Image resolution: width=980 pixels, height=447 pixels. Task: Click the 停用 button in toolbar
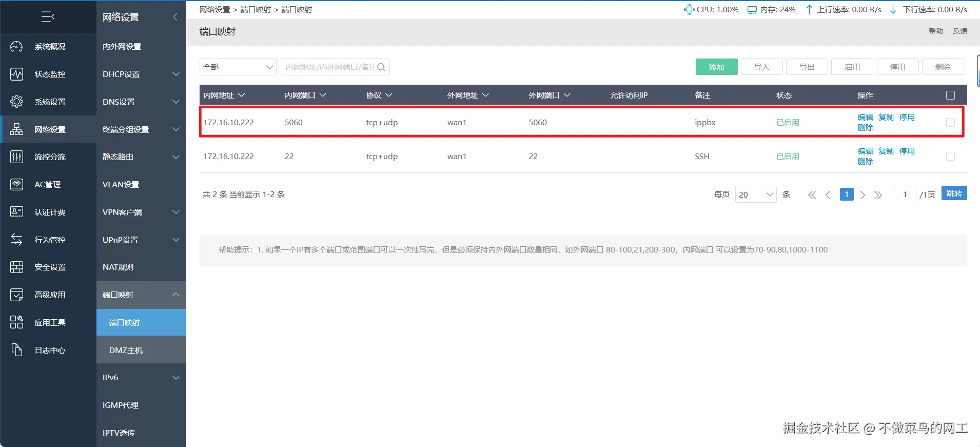[897, 67]
